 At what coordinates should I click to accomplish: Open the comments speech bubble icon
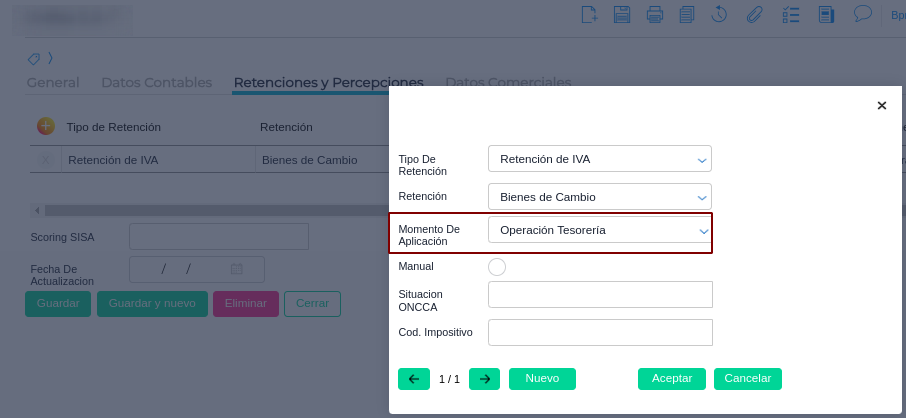point(862,14)
